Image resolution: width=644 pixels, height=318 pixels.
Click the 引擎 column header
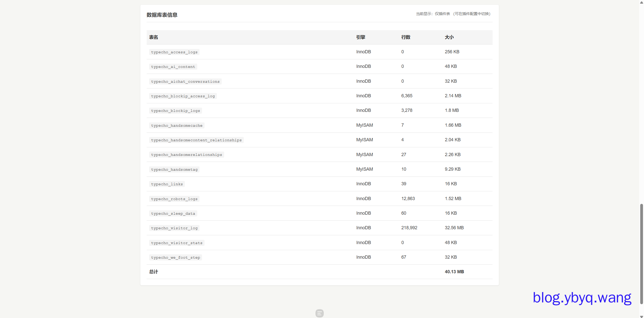(360, 37)
